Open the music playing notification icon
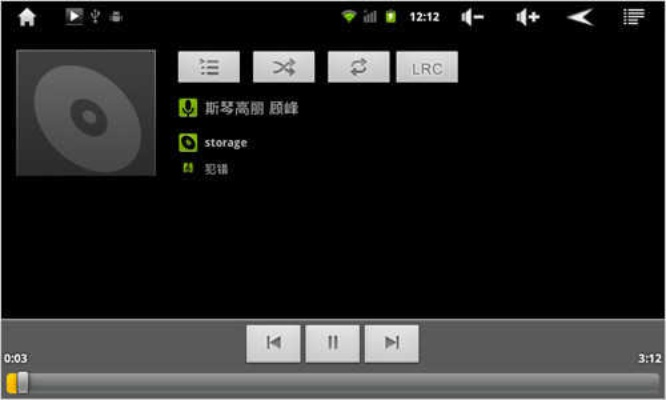This screenshot has height=400, width=666. 74,17
